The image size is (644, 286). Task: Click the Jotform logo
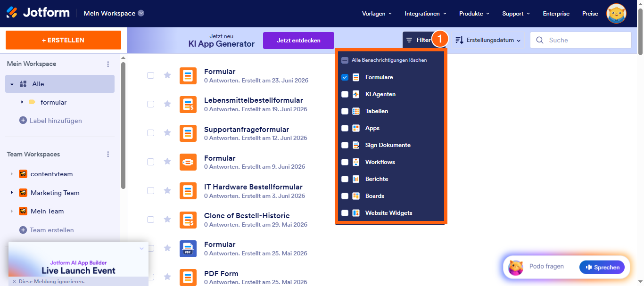click(38, 13)
